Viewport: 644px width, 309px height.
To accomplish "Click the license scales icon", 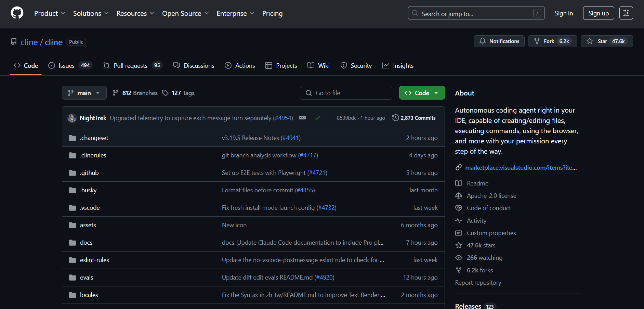I will [x=459, y=195].
